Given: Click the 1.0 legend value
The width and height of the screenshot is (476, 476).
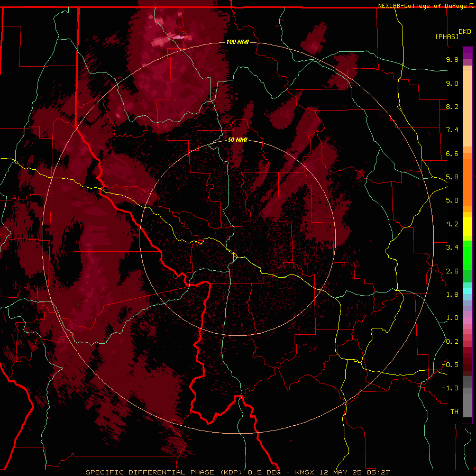Looking at the screenshot, I should point(452,318).
